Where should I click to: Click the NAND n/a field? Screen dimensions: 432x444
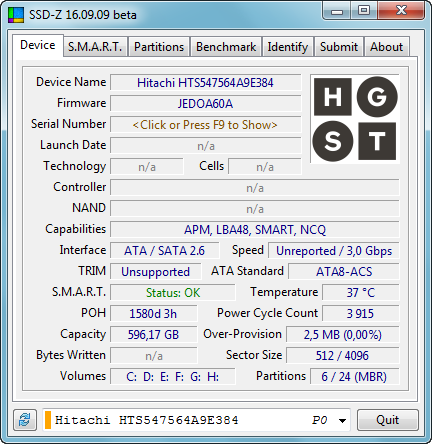click(x=255, y=209)
